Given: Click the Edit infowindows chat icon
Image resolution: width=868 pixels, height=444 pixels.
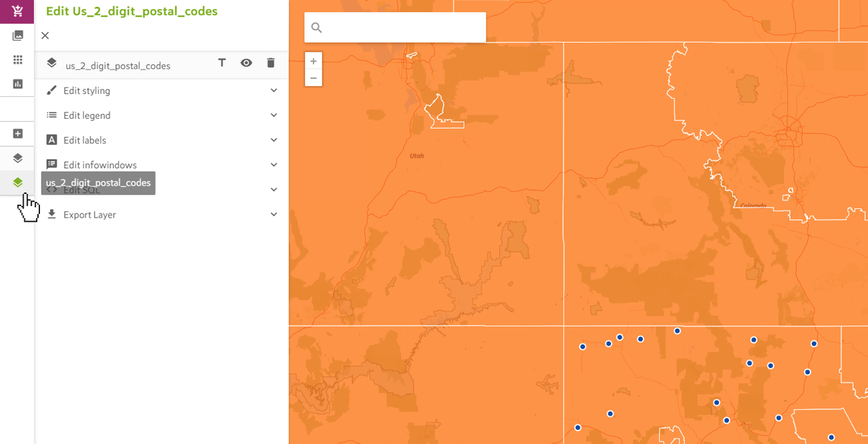Looking at the screenshot, I should 52,165.
